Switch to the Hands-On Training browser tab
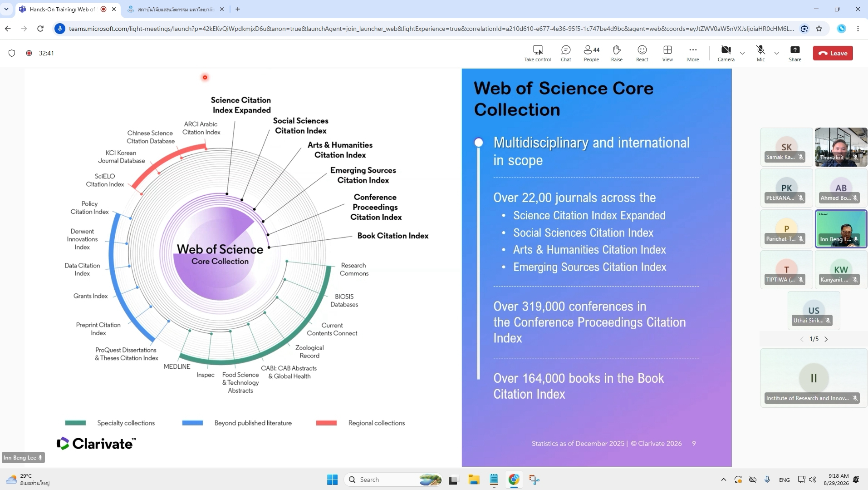Image resolution: width=868 pixels, height=490 pixels. click(x=63, y=9)
